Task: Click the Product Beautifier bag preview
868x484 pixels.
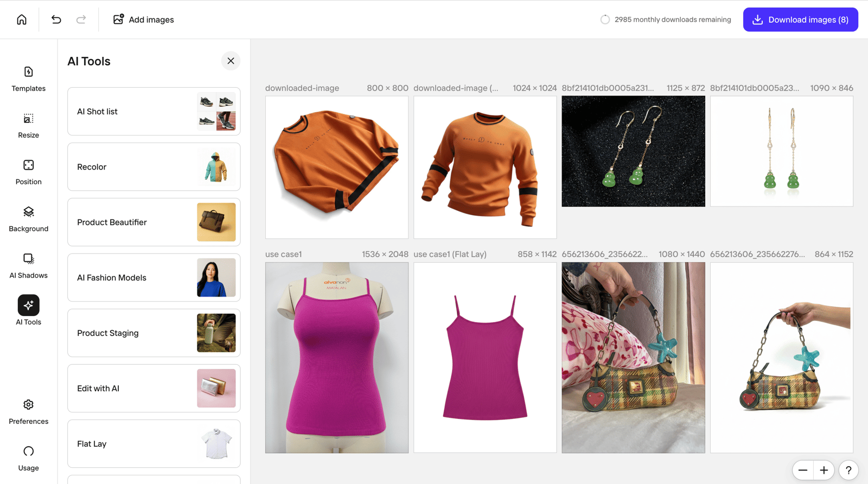Action: pyautogui.click(x=216, y=222)
